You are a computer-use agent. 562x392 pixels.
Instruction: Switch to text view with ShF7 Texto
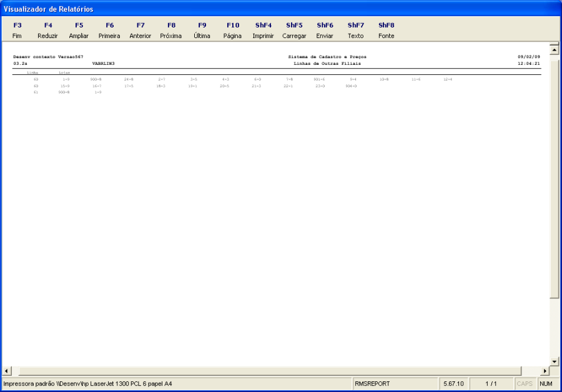[355, 30]
